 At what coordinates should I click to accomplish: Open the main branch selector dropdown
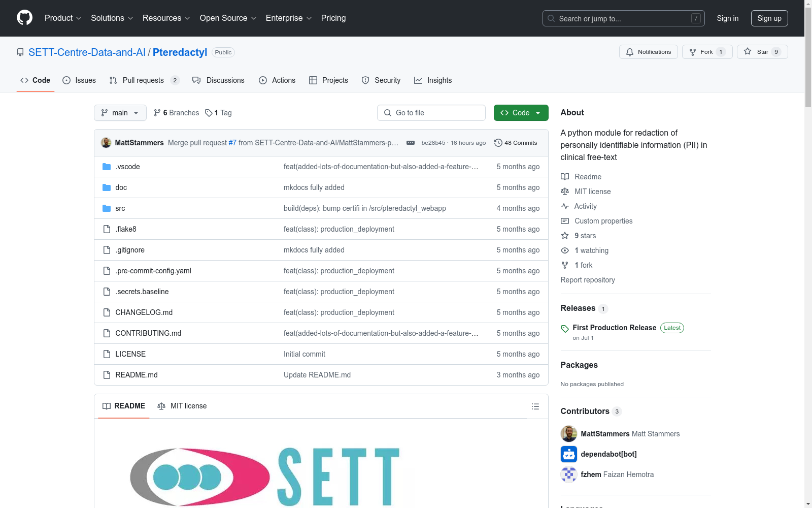[120, 113]
